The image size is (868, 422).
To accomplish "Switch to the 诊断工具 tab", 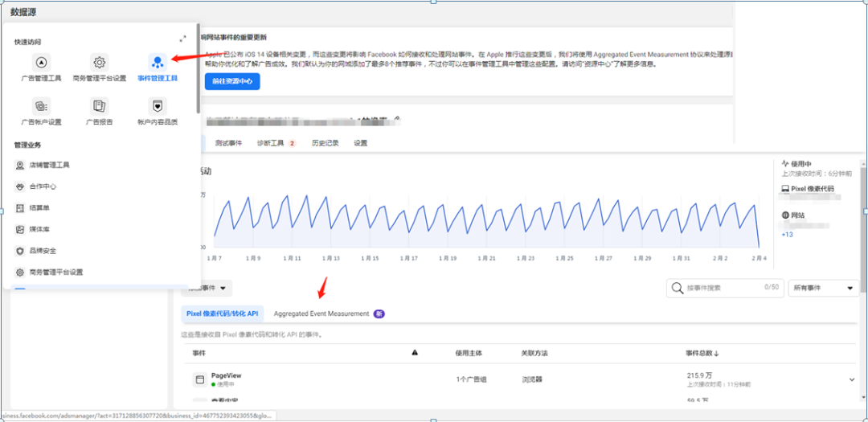I will click(271, 143).
